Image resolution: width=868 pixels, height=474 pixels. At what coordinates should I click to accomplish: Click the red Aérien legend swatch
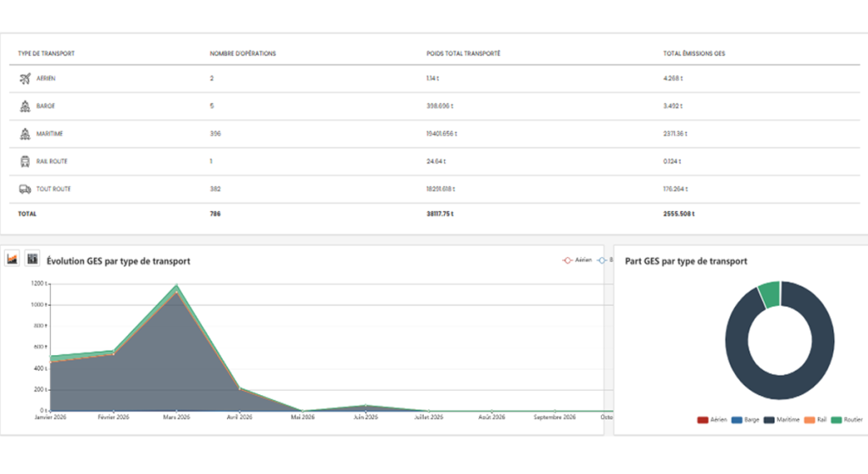click(703, 420)
